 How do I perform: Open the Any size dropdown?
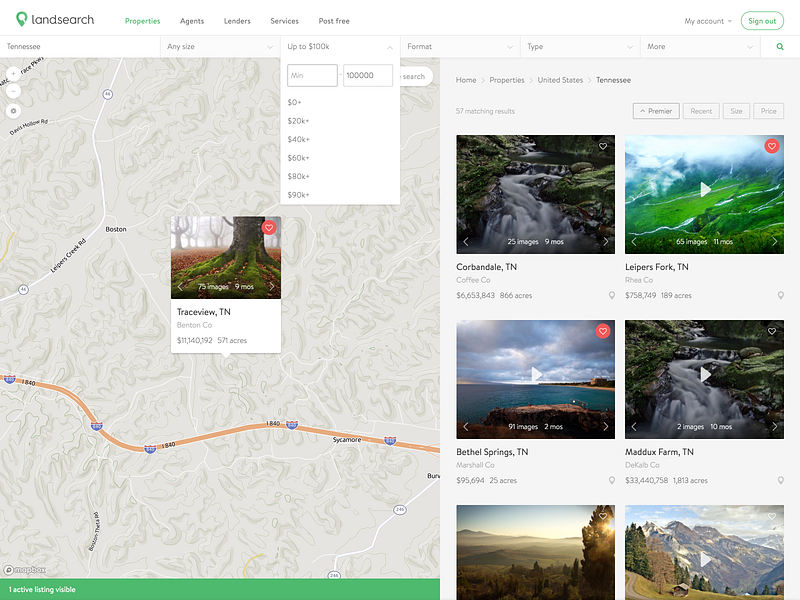220,46
